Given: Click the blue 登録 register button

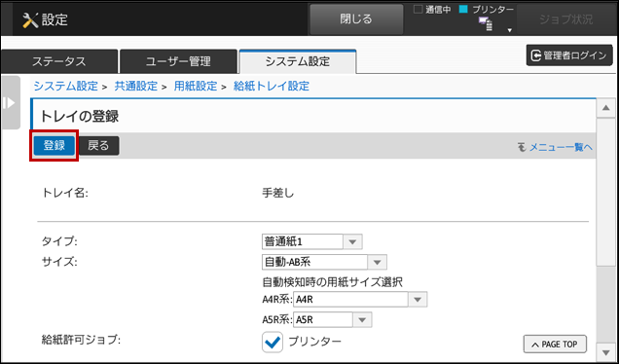Looking at the screenshot, I should pos(55,146).
